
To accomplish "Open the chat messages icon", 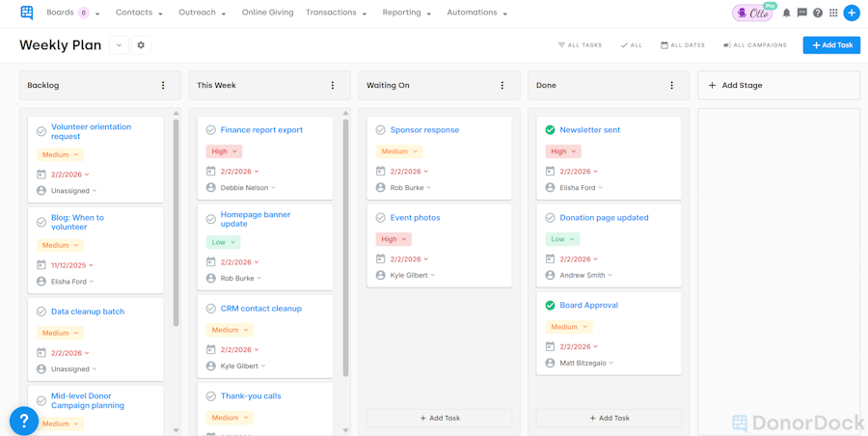I will [801, 14].
